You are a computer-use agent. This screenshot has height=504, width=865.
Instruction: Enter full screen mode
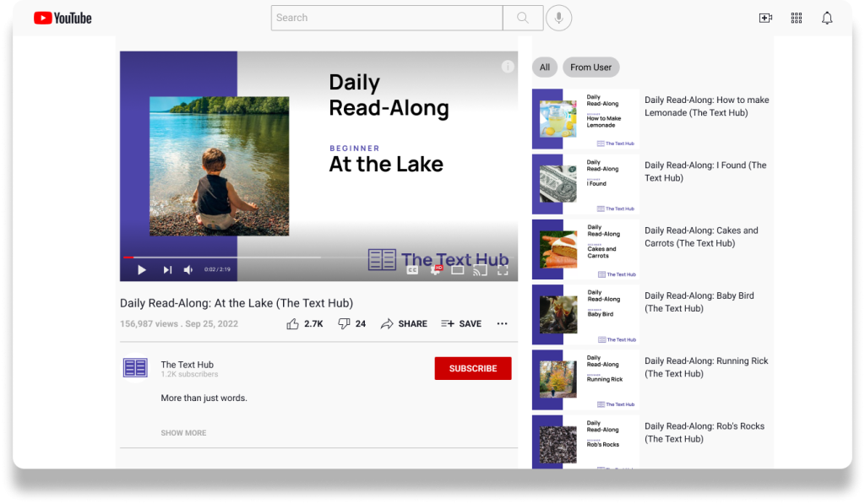pyautogui.click(x=503, y=270)
